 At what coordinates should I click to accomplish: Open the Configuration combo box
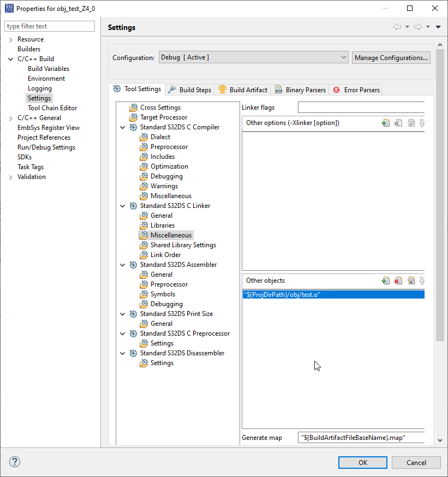click(x=254, y=57)
